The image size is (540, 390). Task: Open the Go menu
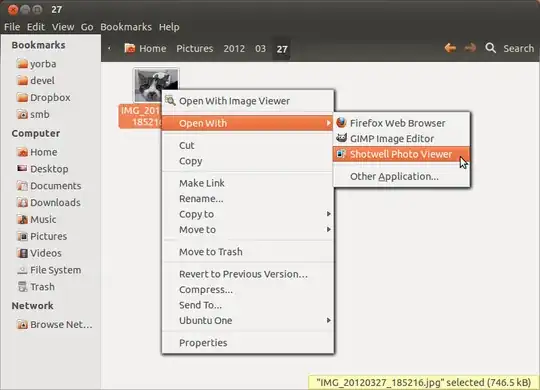[87, 27]
